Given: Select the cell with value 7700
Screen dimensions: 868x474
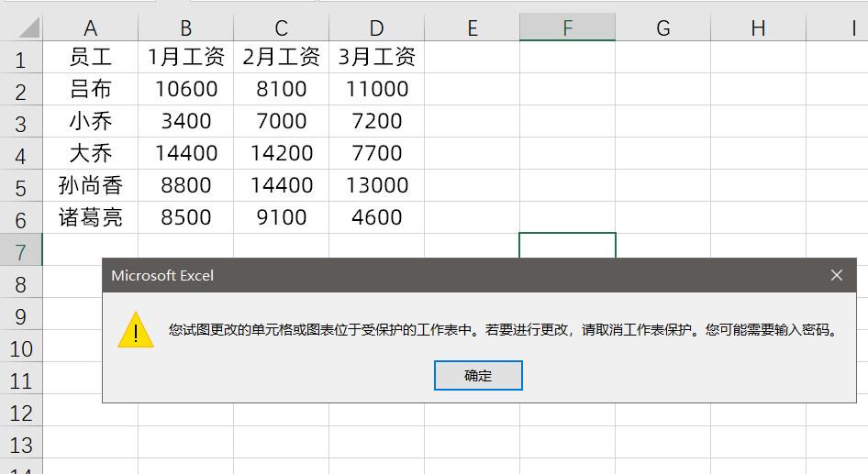Looking at the screenshot, I should [376, 153].
